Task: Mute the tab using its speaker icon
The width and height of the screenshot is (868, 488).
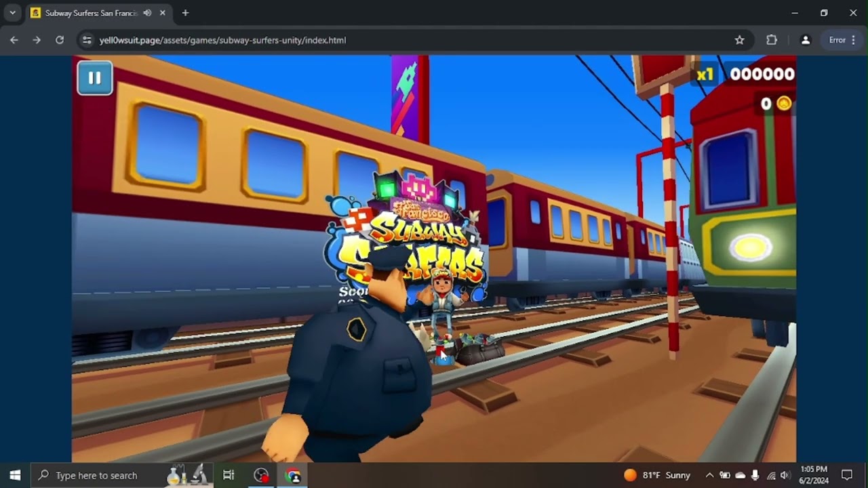Action: click(147, 13)
